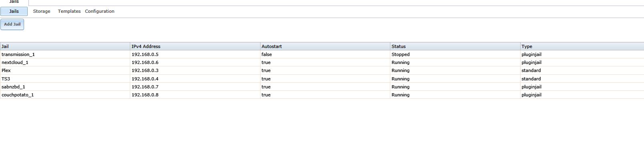Sort by Status column header

tap(455, 46)
